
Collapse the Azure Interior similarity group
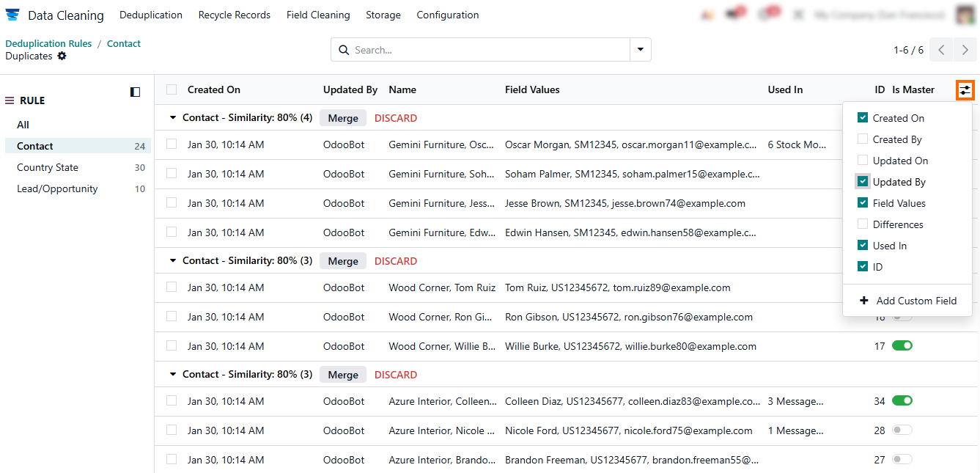pos(174,375)
